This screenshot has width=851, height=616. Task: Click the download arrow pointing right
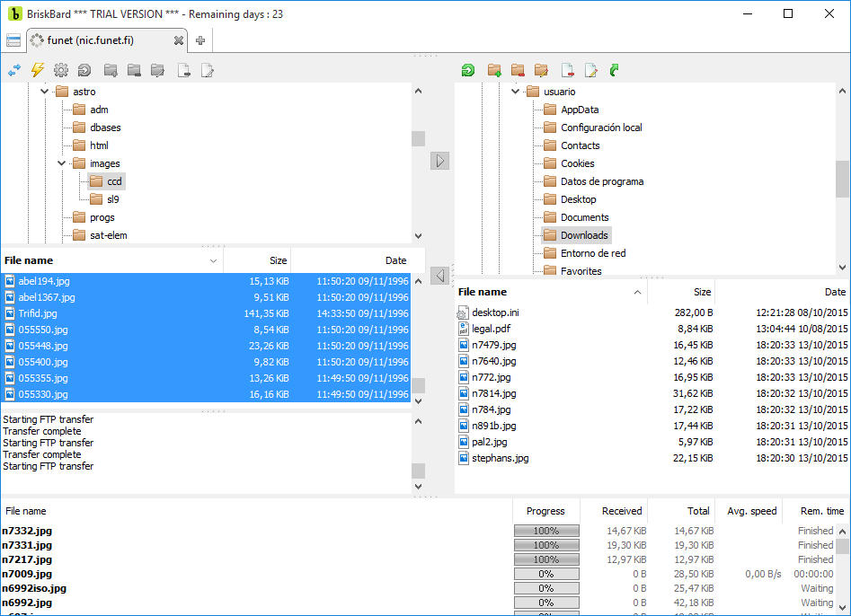pos(439,161)
